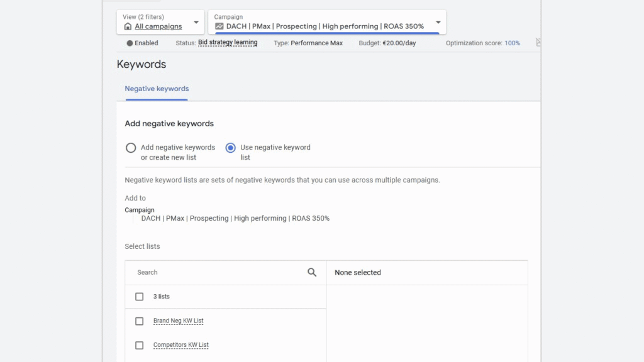Click the 100% optimization score link
This screenshot has width=644, height=362.
512,43
